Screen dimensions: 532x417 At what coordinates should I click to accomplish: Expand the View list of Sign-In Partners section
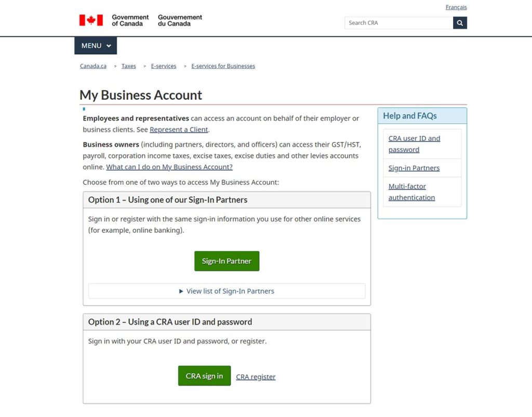227,291
